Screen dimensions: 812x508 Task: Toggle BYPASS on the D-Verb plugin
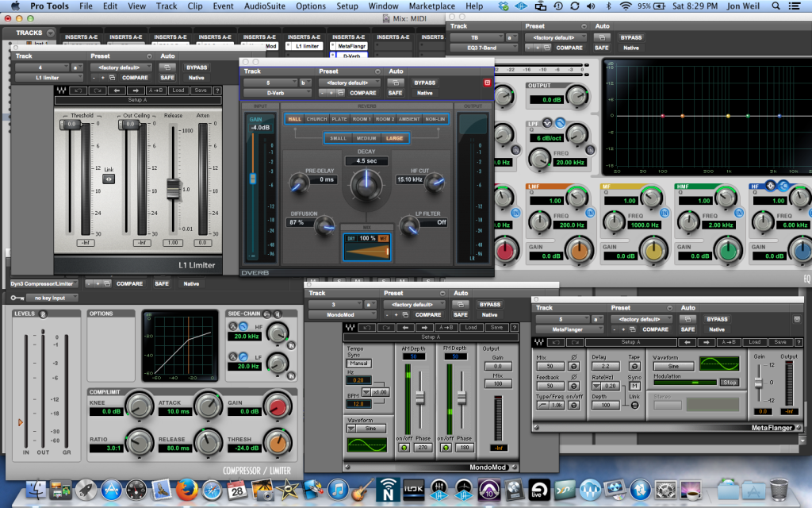click(425, 83)
